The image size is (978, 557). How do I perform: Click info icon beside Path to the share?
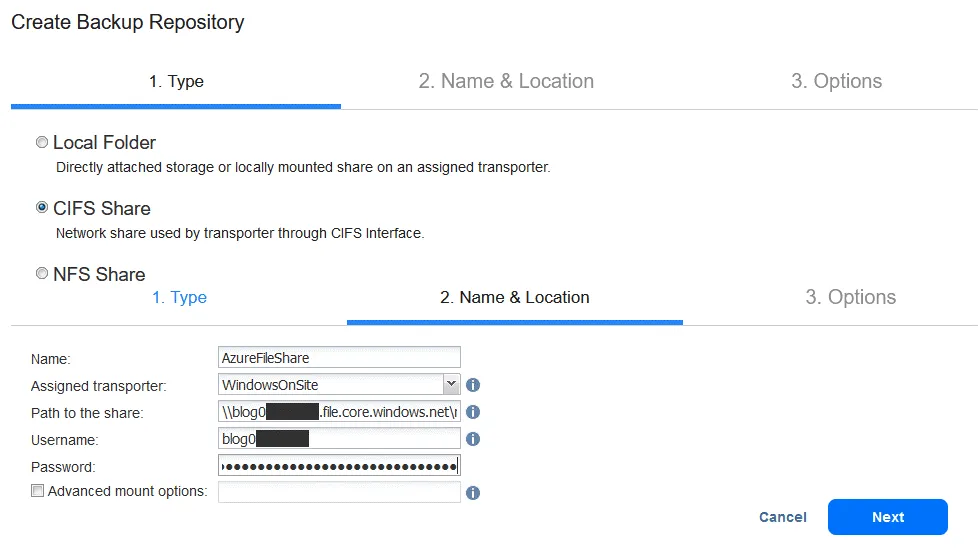coord(474,412)
